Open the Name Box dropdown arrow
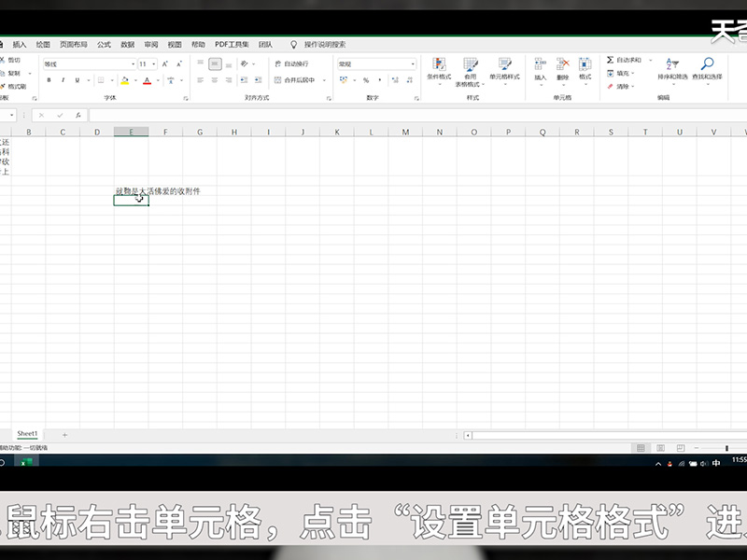The width and height of the screenshot is (747, 560). [11, 115]
